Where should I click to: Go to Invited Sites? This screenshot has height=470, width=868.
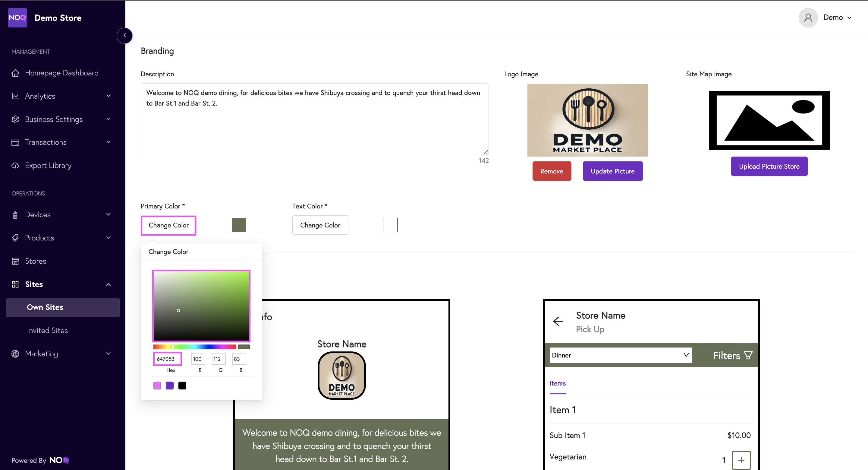point(47,330)
